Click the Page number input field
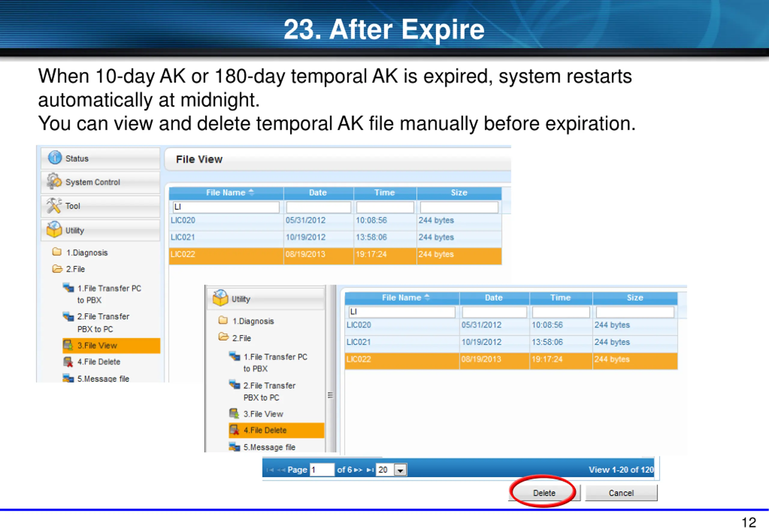 point(321,470)
